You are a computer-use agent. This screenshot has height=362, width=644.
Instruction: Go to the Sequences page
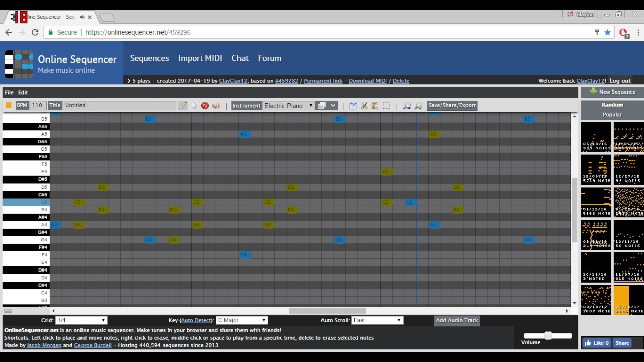coord(149,58)
